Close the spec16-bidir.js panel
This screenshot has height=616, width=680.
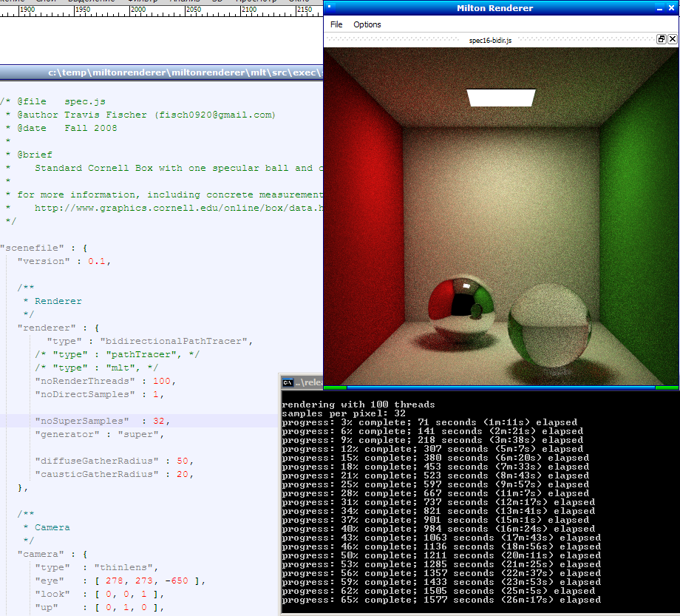pos(672,40)
